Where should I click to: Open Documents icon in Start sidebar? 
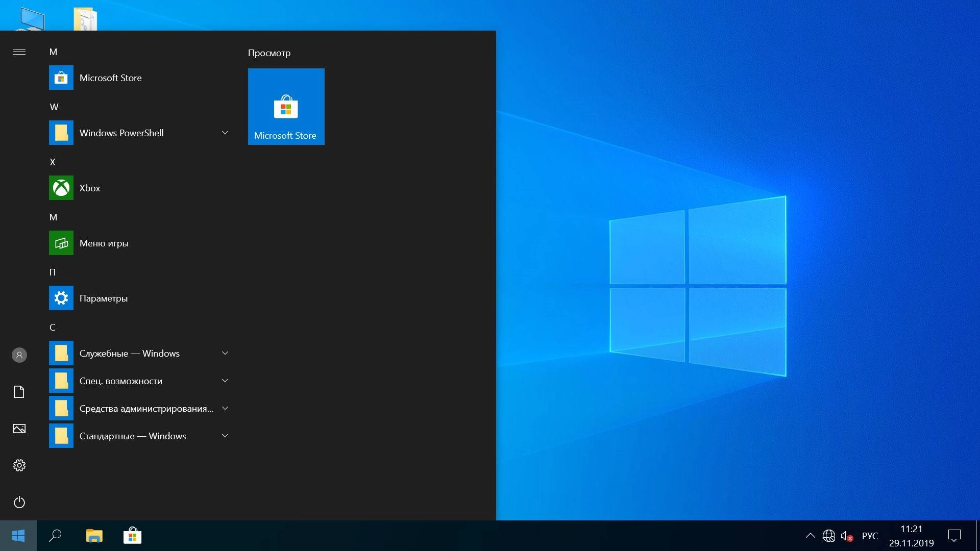point(19,392)
